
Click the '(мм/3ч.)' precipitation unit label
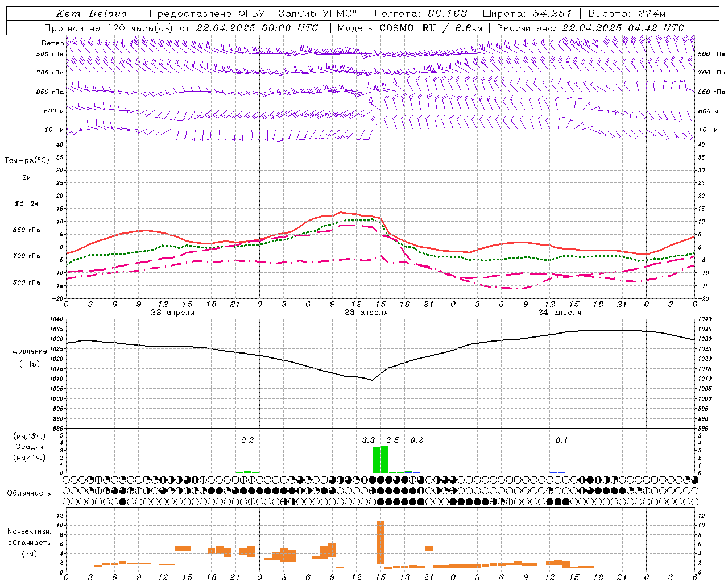coord(29,436)
